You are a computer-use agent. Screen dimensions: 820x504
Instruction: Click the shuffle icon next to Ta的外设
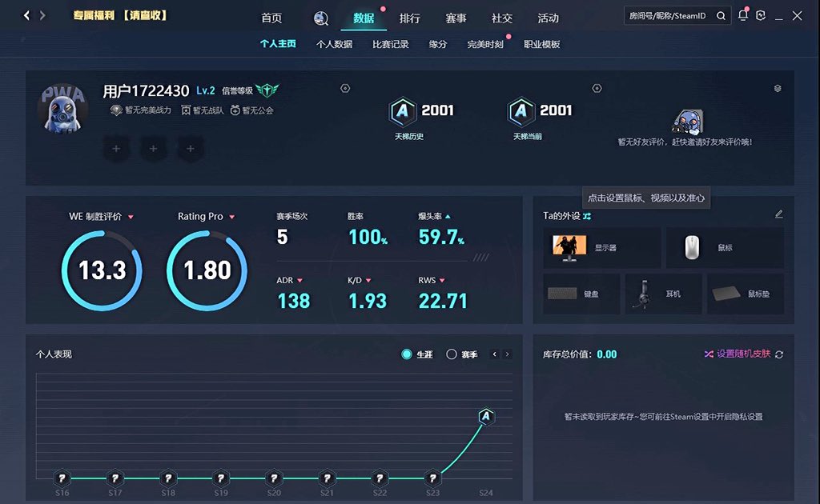[x=587, y=216]
